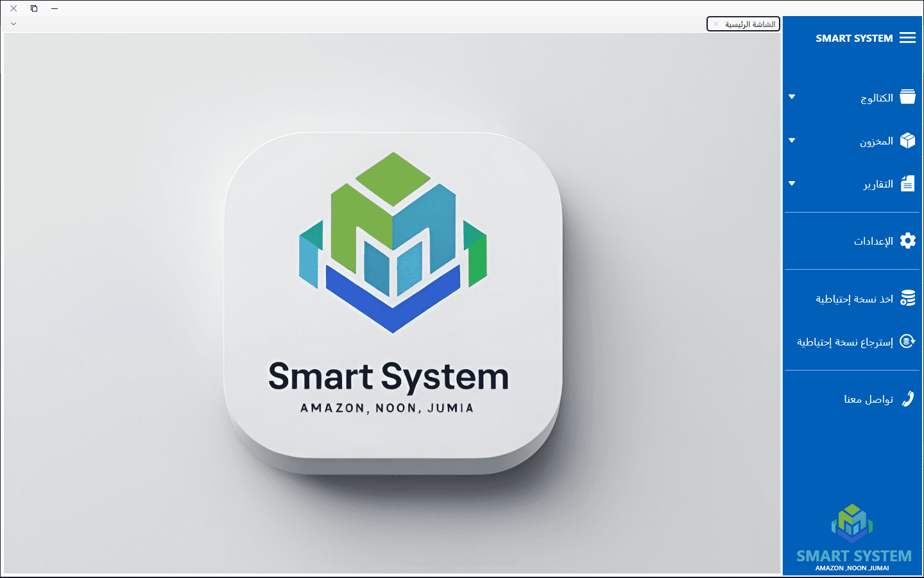Image resolution: width=924 pixels, height=578 pixels.
Task: Minimize the application window
Action: [55, 8]
